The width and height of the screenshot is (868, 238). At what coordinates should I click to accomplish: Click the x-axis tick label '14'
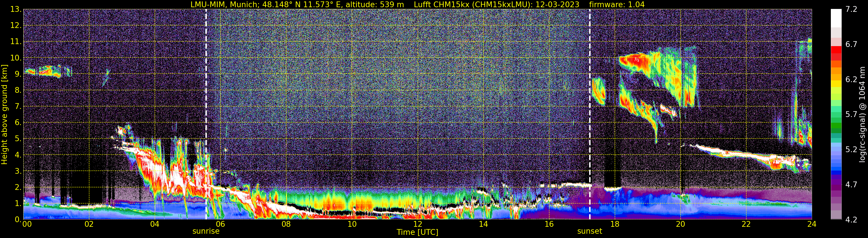[x=483, y=224]
